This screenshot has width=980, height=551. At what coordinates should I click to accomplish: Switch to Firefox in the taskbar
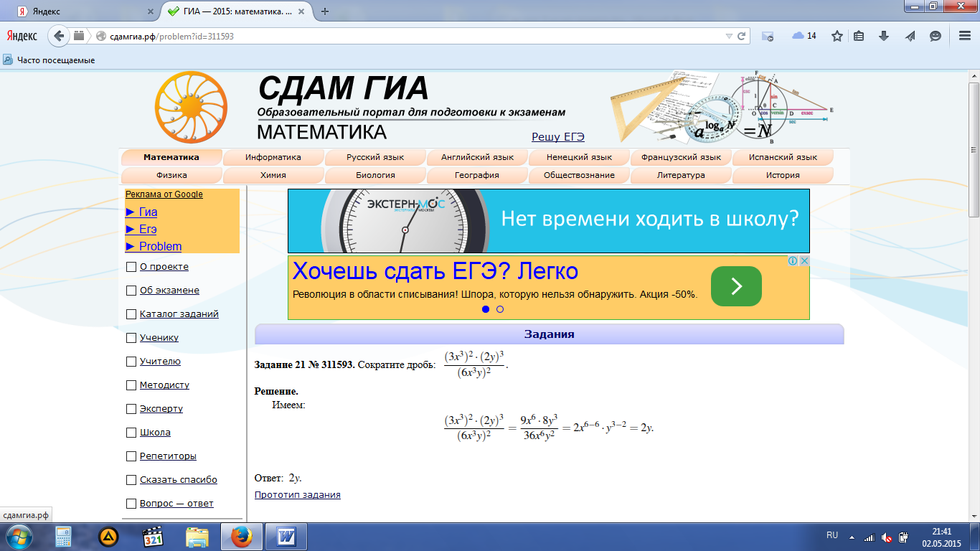(x=242, y=537)
